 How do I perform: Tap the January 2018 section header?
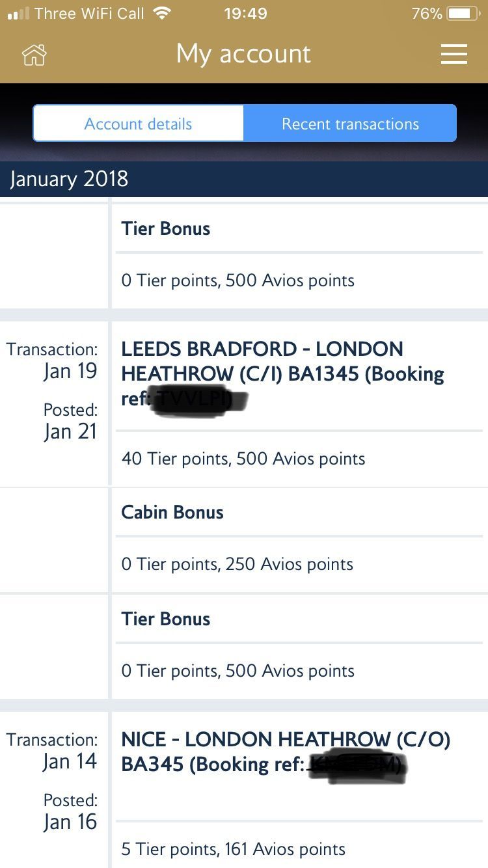pos(244,179)
